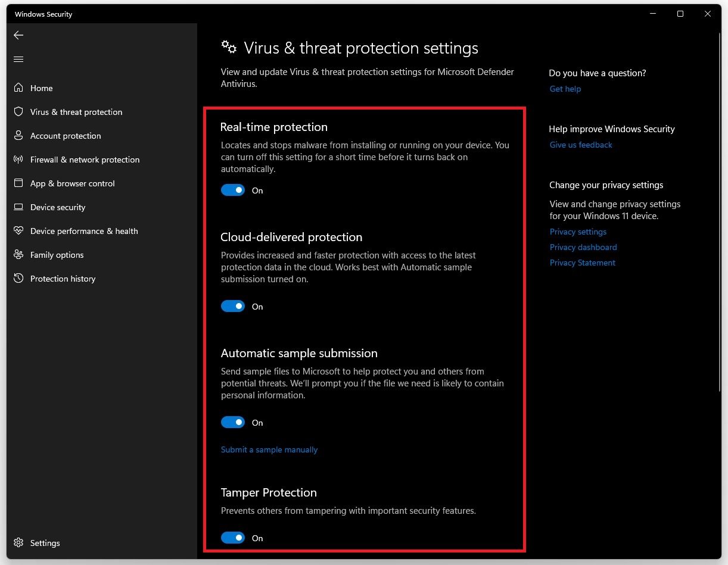Click the Home icon in the sidebar
The width and height of the screenshot is (728, 565).
[18, 88]
